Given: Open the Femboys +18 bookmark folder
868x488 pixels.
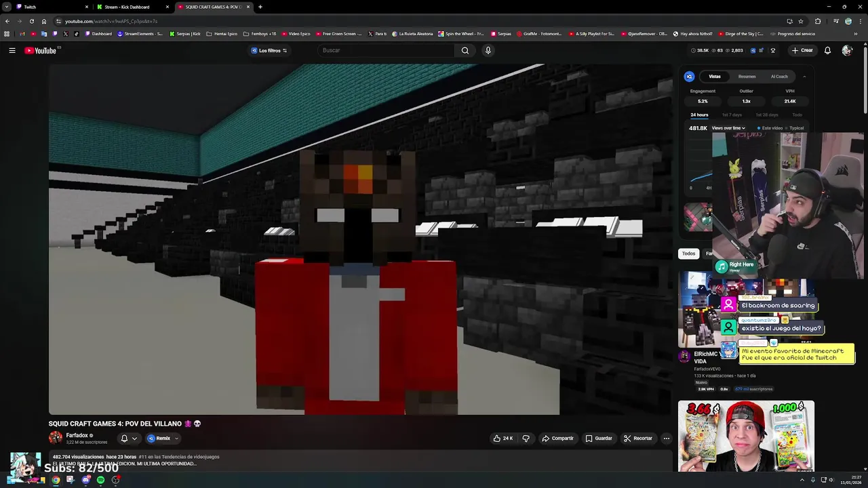Looking at the screenshot, I should pos(260,34).
